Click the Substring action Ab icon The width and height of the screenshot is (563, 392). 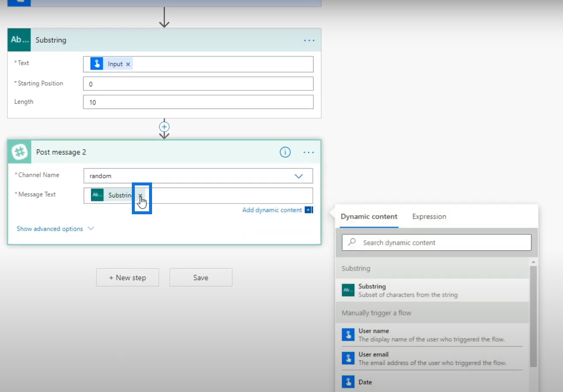point(19,40)
